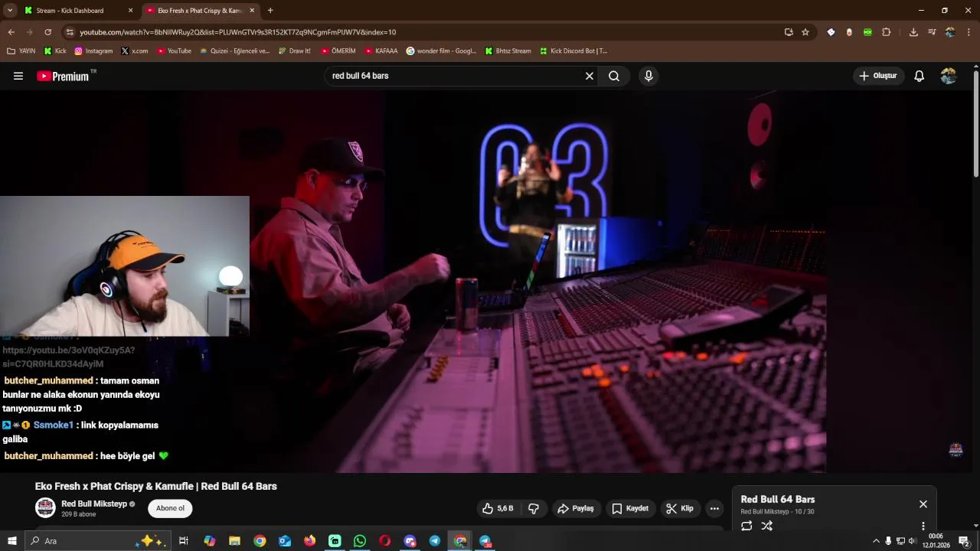This screenshot has height=551, width=980.
Task: Open the volume icon in system tray
Action: tap(913, 541)
